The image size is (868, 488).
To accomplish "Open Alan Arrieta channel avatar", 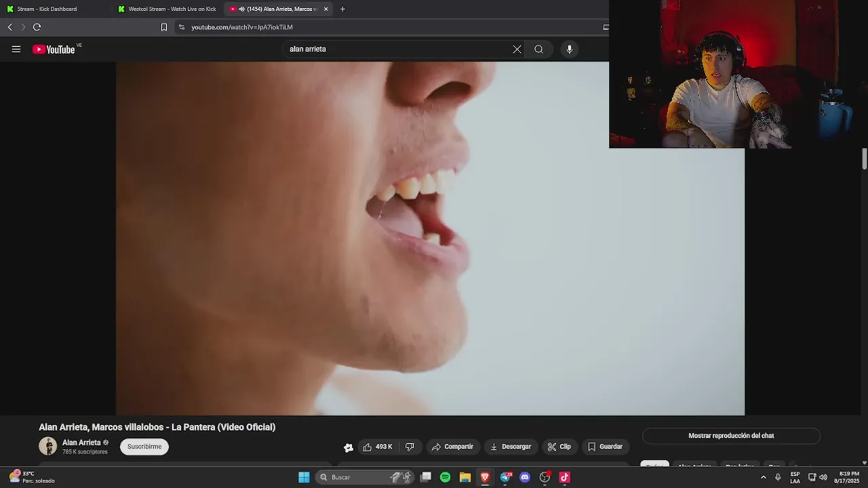I will [x=47, y=446].
